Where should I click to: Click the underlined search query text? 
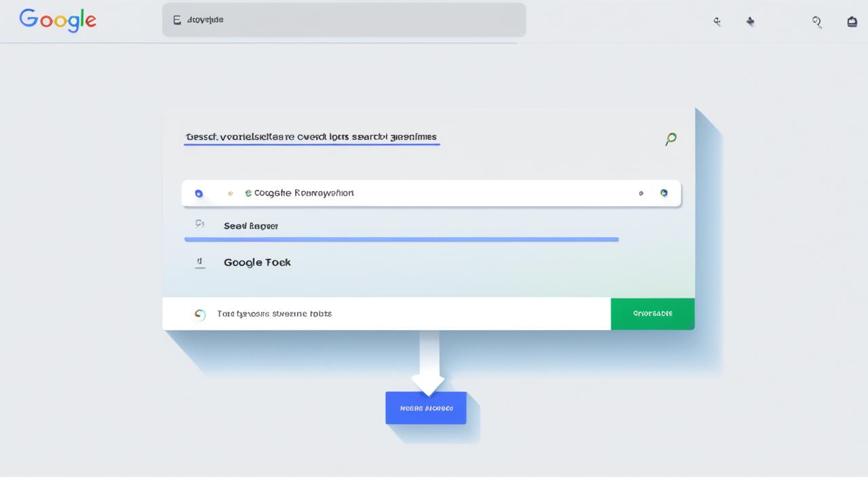(311, 137)
